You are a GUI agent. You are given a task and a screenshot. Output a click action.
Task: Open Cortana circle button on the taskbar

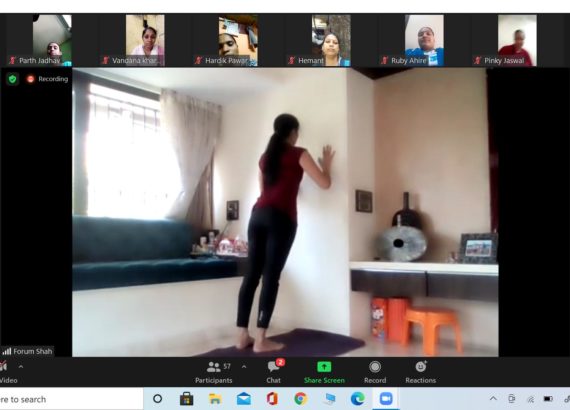157,399
